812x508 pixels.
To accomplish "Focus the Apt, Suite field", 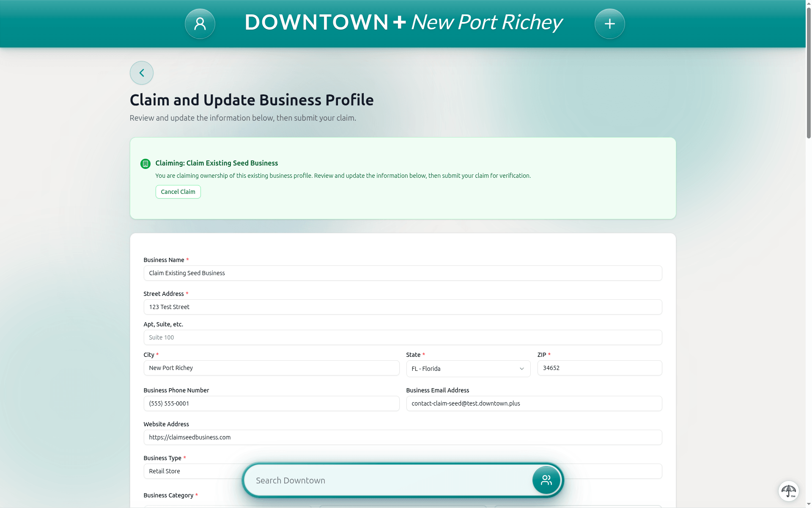I will pos(403,337).
